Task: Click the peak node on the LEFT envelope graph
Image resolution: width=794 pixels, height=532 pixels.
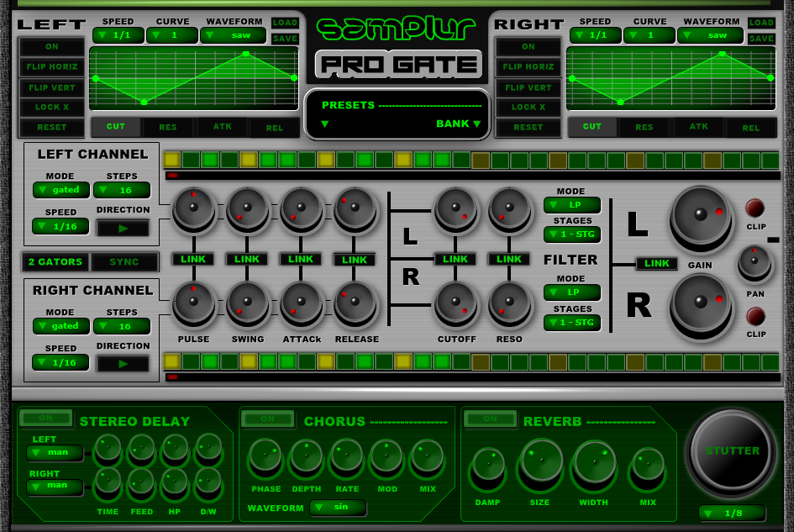Action: coord(246,53)
